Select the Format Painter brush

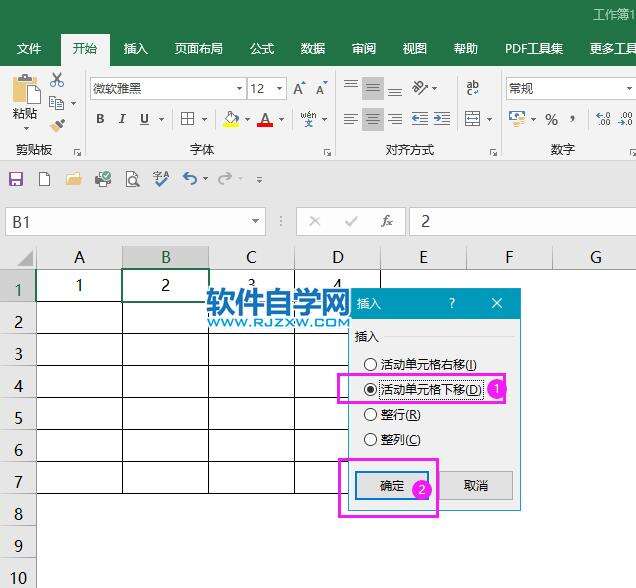coord(57,126)
